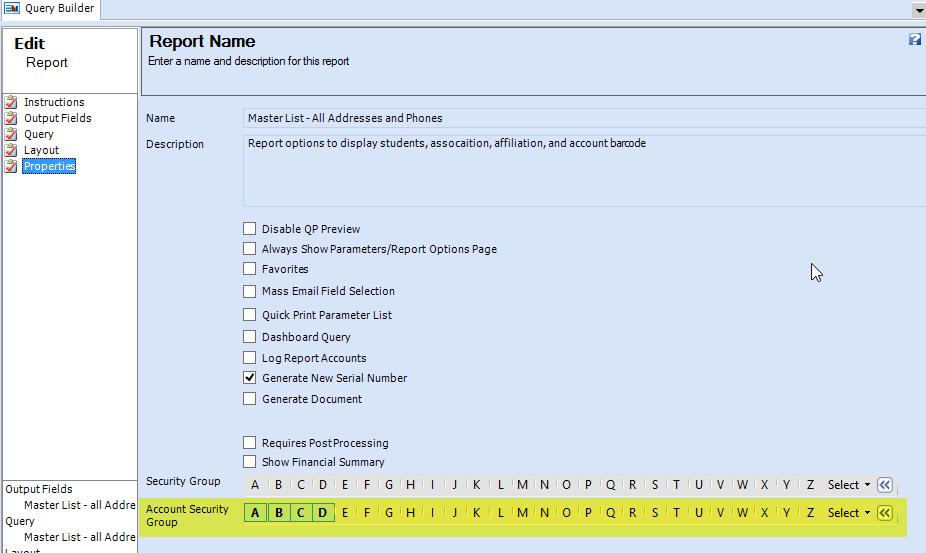Toggle letter A in Security Group row
Viewport: 926px width, 553px height.
point(255,485)
